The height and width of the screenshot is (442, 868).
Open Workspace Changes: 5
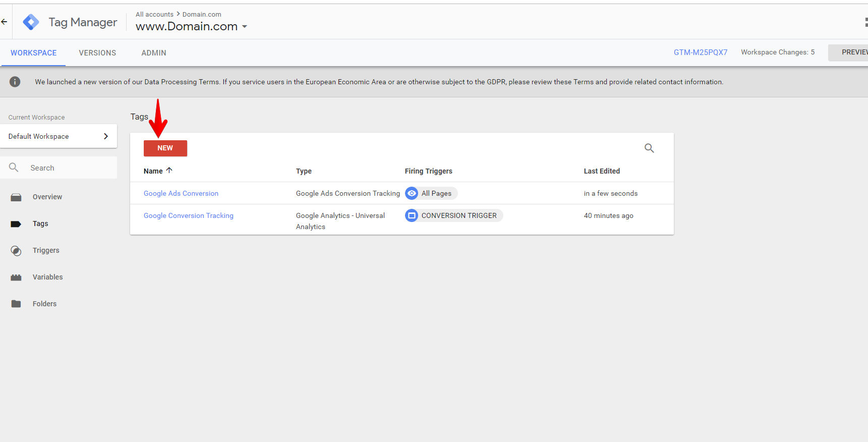(778, 52)
